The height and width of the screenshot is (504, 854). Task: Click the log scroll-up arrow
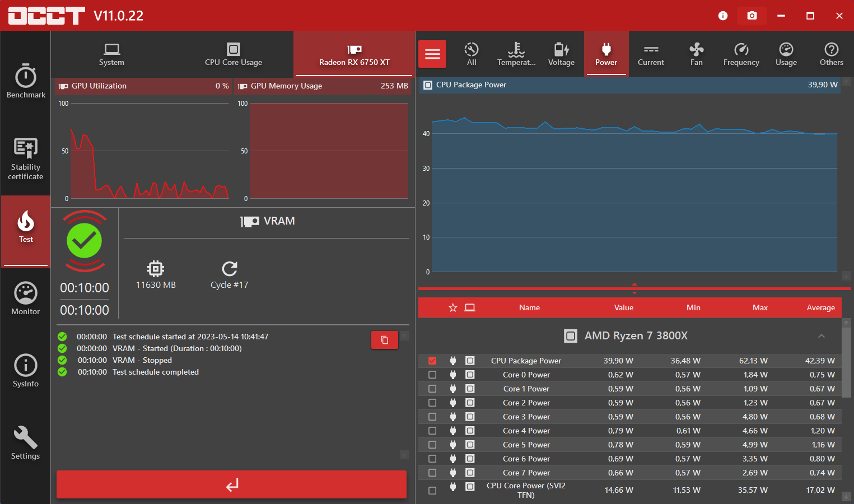coord(404,336)
